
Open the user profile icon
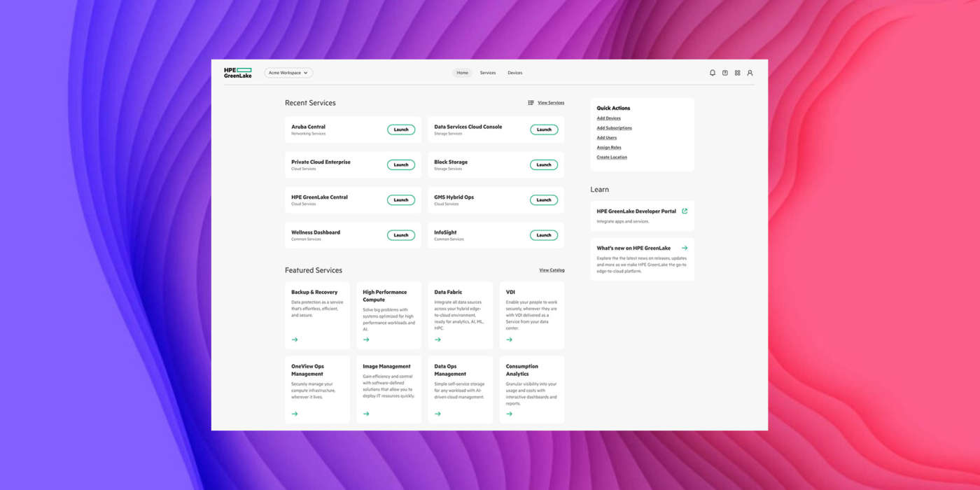(x=750, y=73)
